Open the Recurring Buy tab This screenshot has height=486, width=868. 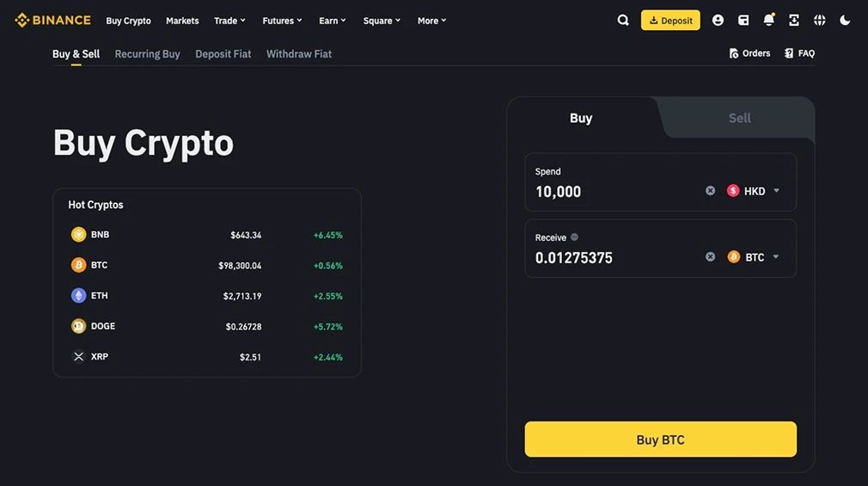tap(147, 54)
